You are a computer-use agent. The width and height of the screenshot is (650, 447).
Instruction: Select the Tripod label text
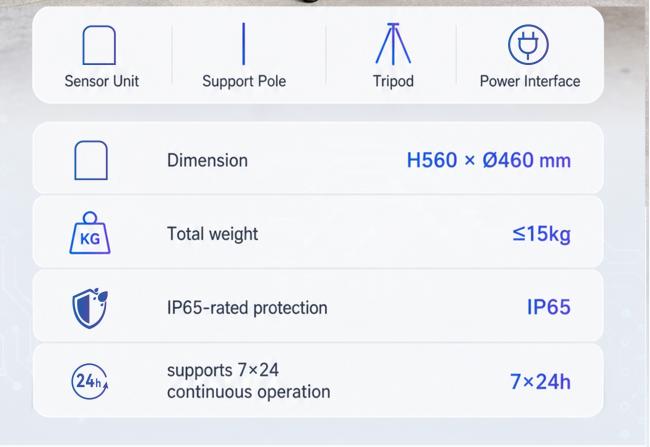pos(393,81)
